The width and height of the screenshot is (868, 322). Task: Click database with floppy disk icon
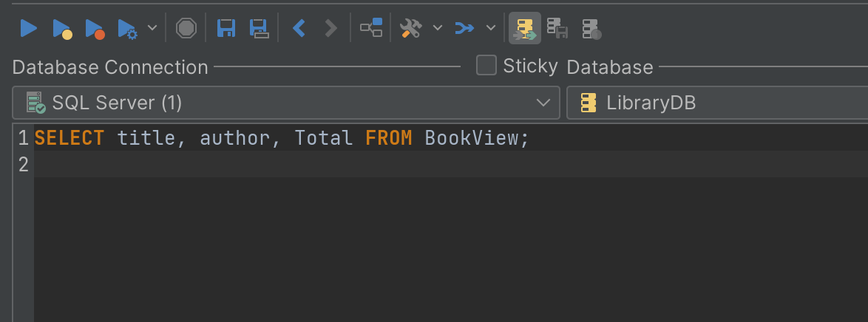[557, 28]
